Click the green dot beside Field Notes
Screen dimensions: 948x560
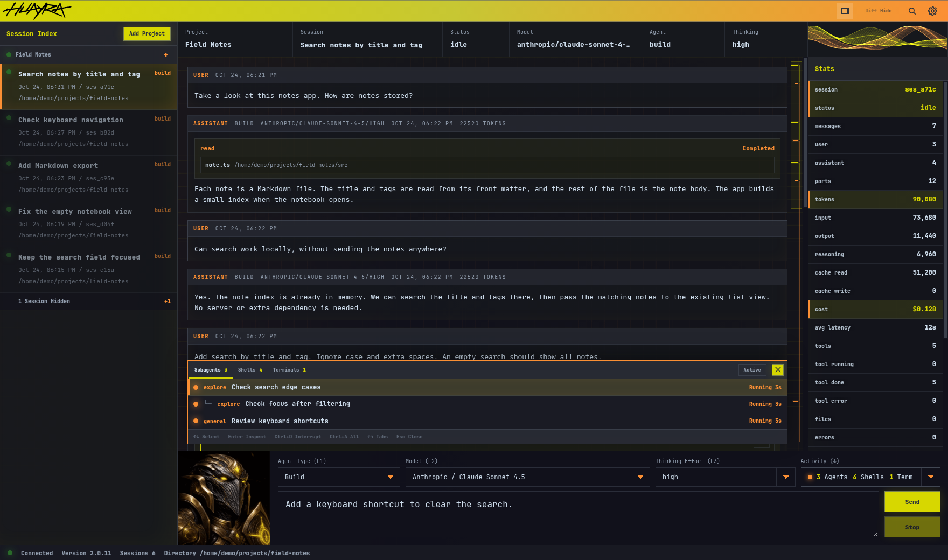click(x=9, y=55)
